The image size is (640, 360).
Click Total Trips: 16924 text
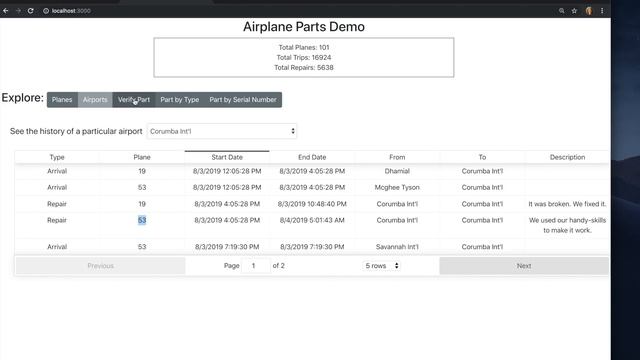click(x=304, y=58)
